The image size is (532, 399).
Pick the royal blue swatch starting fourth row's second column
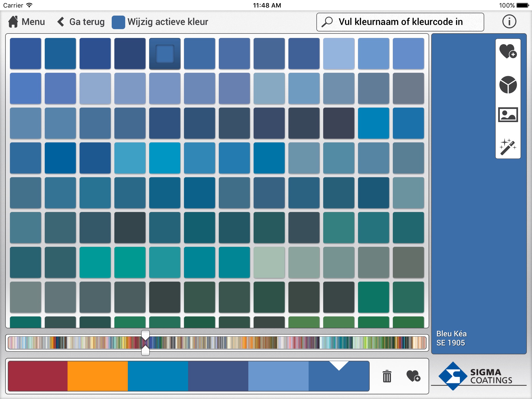[60, 158]
